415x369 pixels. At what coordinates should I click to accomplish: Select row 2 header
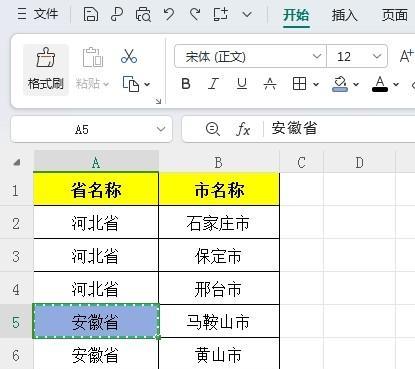tap(16, 222)
